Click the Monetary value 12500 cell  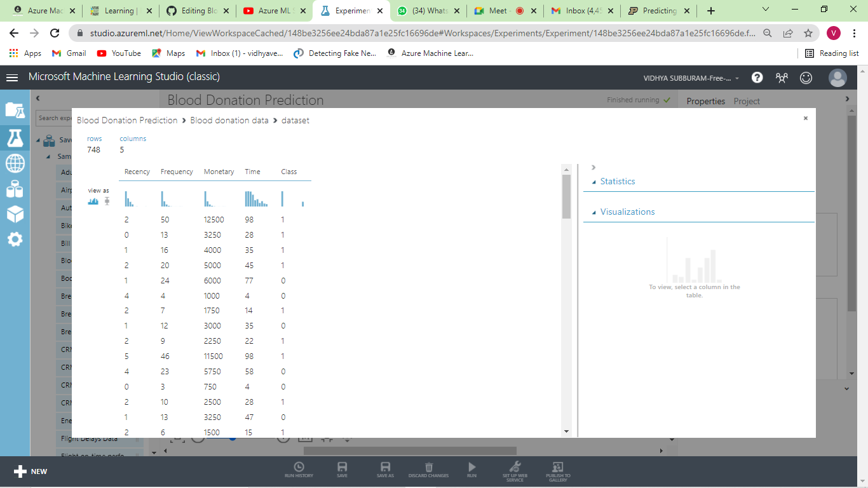pos(214,219)
